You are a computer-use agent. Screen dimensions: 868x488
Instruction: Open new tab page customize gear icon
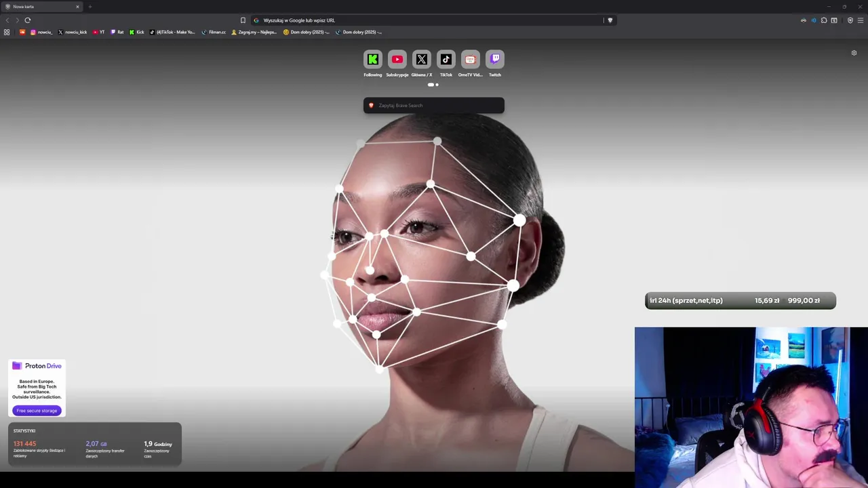point(854,53)
